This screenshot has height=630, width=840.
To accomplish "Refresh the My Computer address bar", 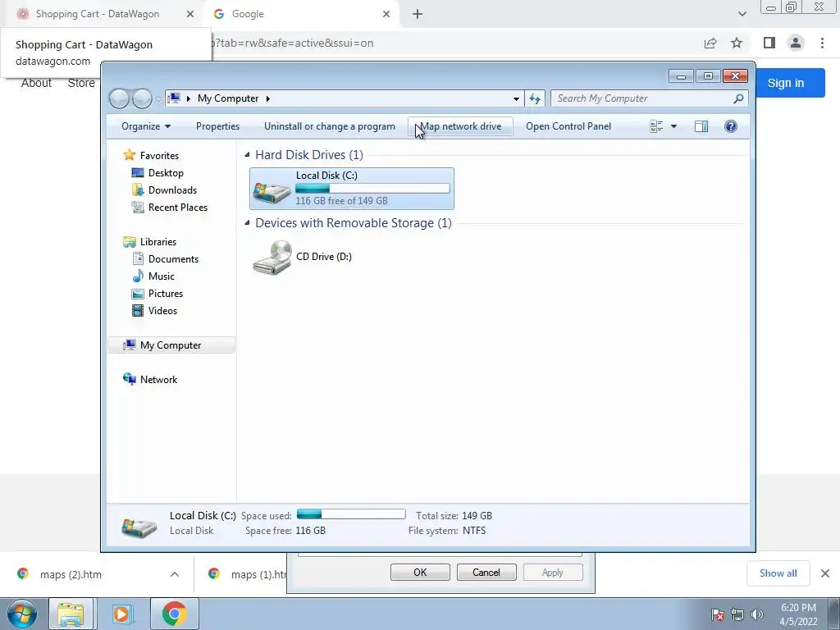I will pos(535,98).
